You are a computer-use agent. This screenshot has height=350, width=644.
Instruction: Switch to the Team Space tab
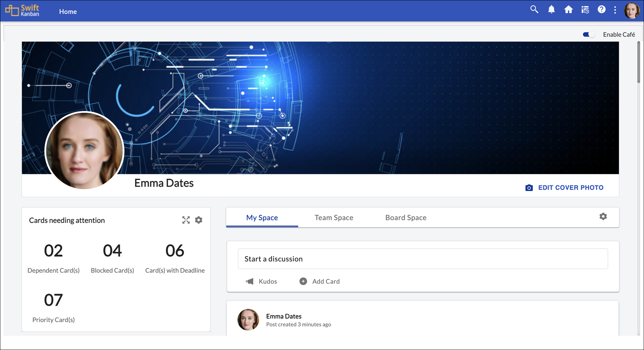click(x=334, y=217)
